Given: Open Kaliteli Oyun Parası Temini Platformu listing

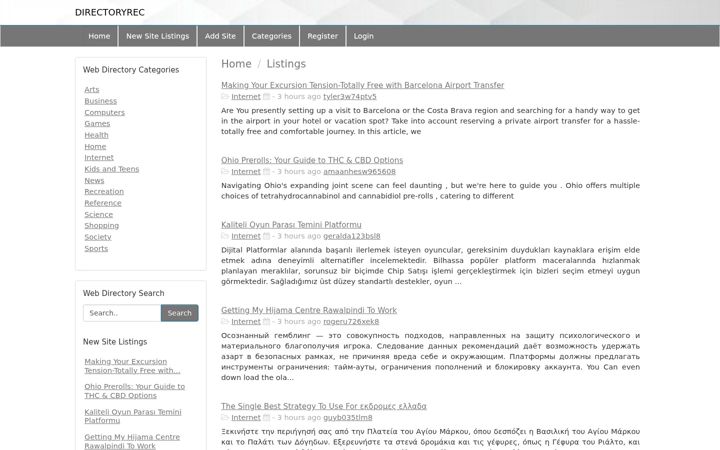Looking at the screenshot, I should coord(291,225).
